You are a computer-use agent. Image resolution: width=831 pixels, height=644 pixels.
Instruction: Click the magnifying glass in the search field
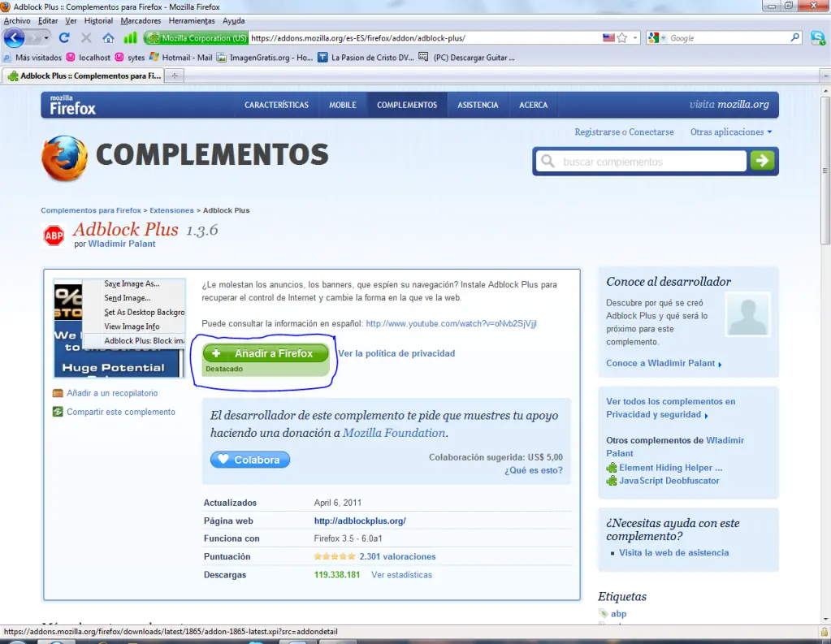pyautogui.click(x=548, y=161)
